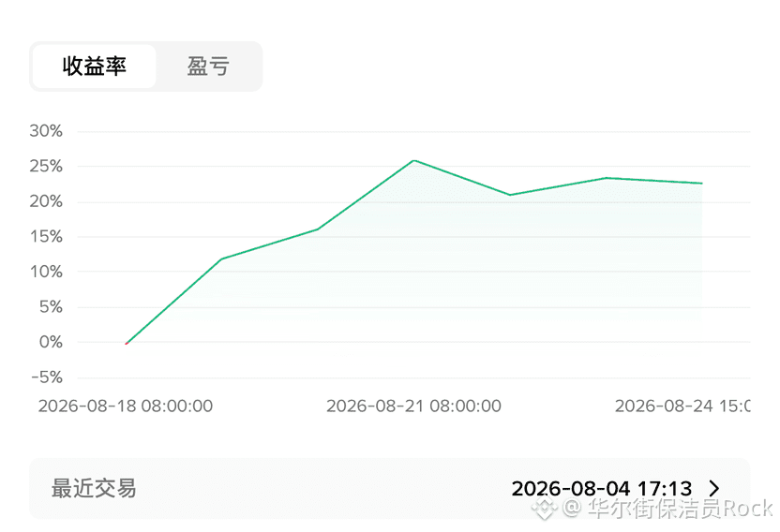Click the 10% y-axis label
Image resolution: width=780 pixels, height=532 pixels.
46,272
